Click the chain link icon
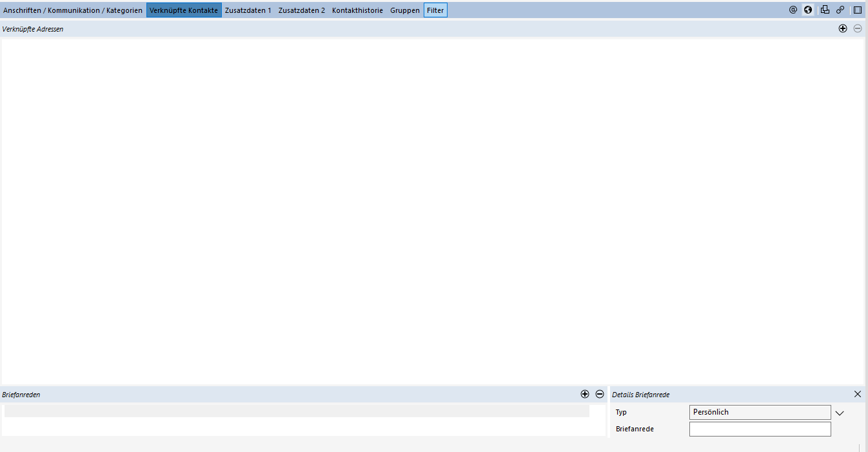Viewport: 868px width, 452px height. point(840,10)
